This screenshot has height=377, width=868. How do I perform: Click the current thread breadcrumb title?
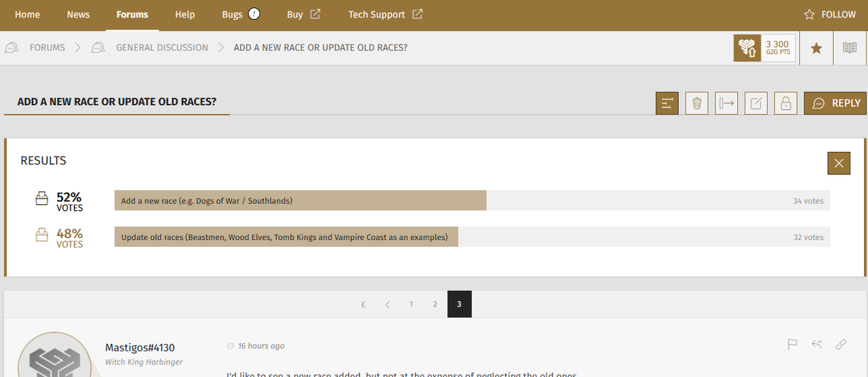(x=321, y=47)
